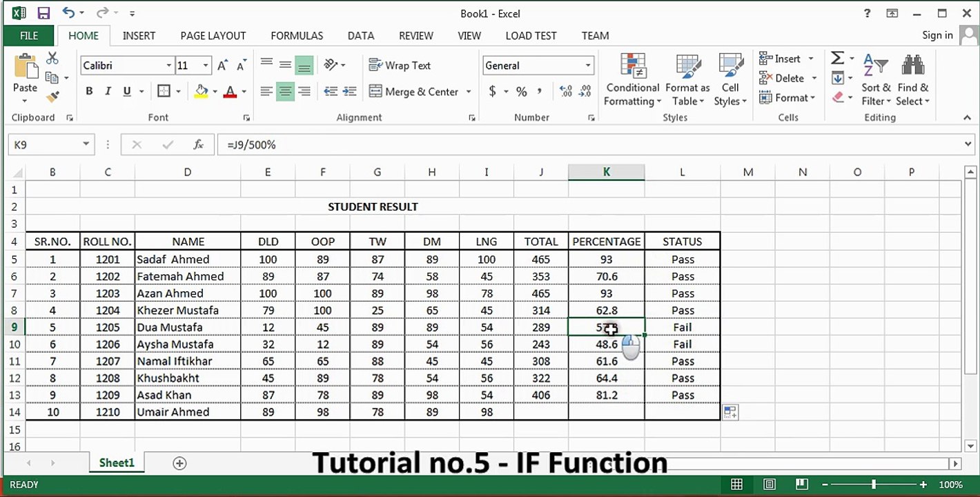Apply Percent Style format
980x497 pixels.
pos(521,91)
